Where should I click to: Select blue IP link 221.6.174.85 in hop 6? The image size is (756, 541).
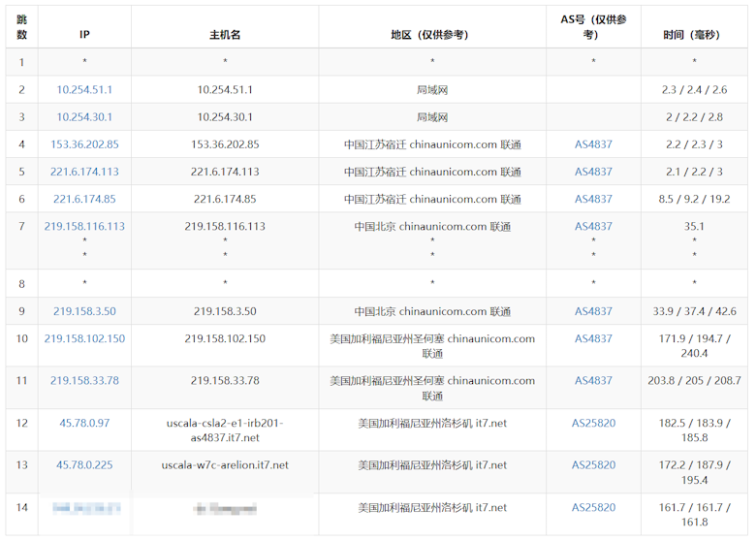point(84,199)
